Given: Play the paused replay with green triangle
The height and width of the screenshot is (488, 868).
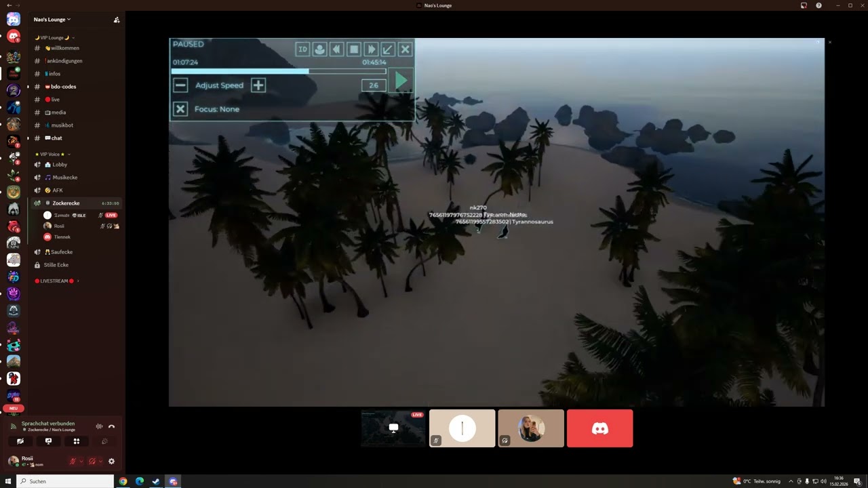Looking at the screenshot, I should 401,81.
